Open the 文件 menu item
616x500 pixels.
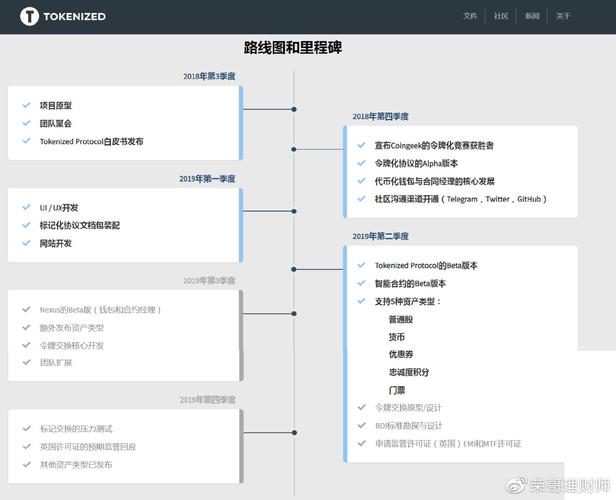pyautogui.click(x=470, y=16)
